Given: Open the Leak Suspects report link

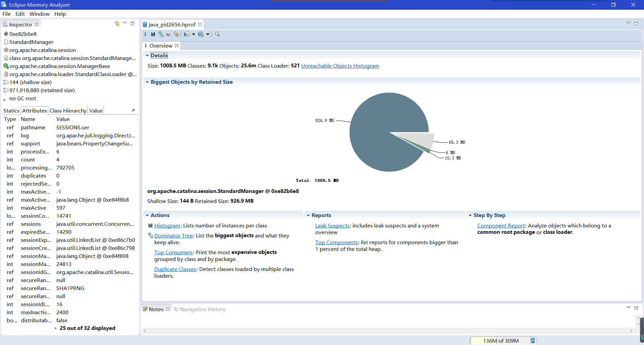Looking at the screenshot, I should click(x=332, y=226).
